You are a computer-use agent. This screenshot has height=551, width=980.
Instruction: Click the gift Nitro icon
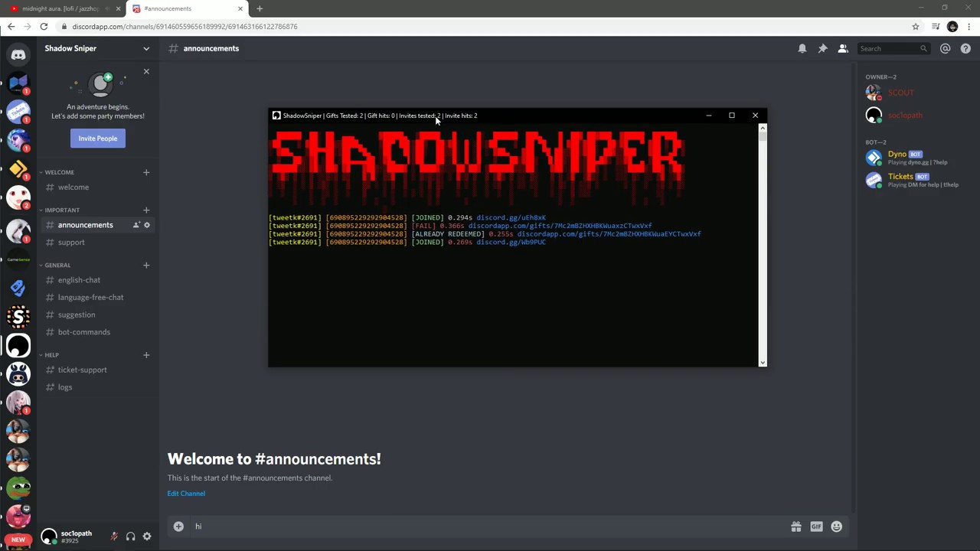(x=796, y=527)
